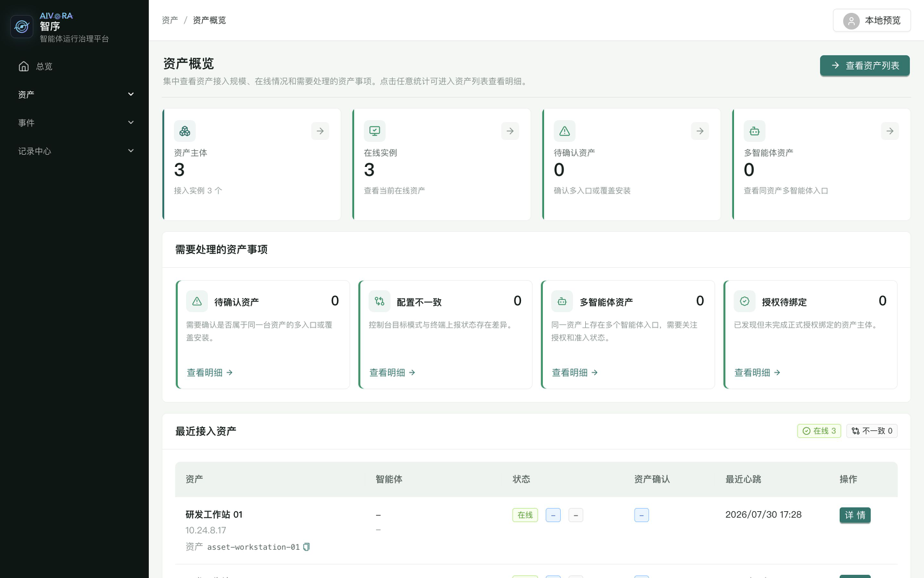Click warning icon in 待确认资产 task card

pos(197,301)
